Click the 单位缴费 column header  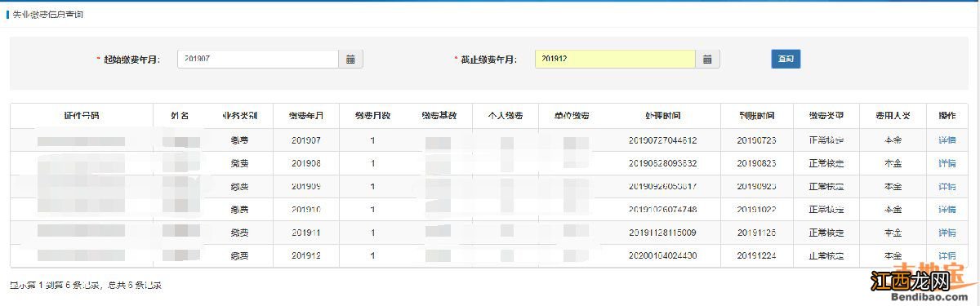click(x=571, y=116)
